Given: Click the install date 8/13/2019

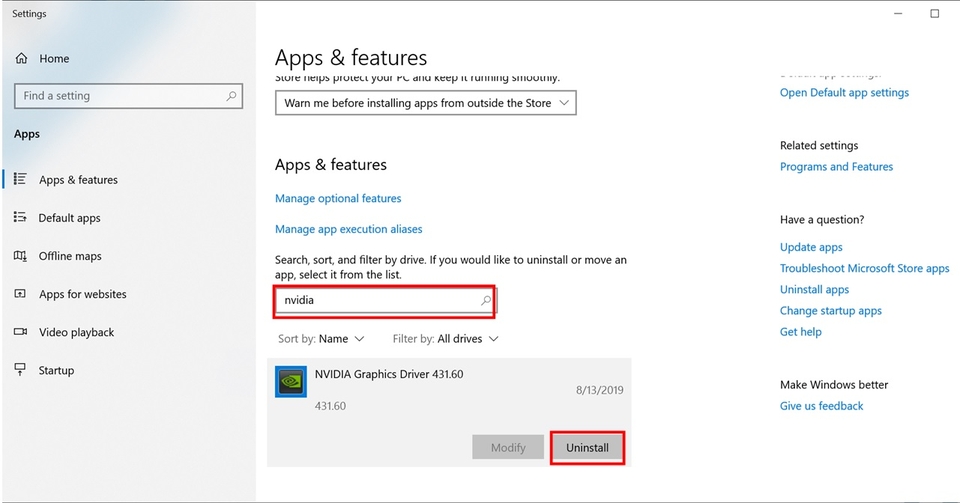Looking at the screenshot, I should pos(599,390).
